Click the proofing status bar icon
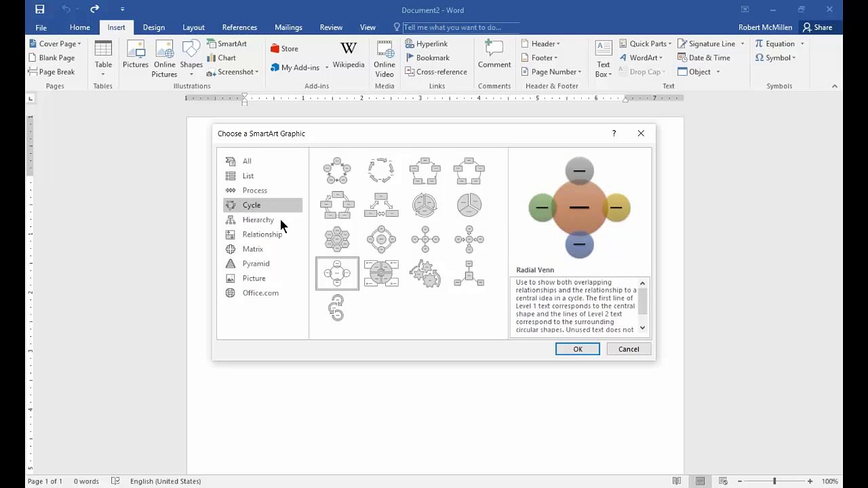This screenshot has width=868, height=488. point(115,481)
